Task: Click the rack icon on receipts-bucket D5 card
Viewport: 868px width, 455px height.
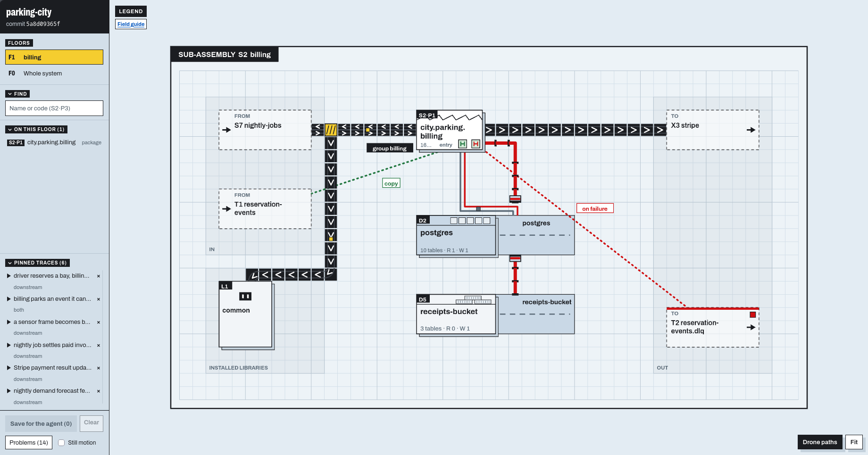Action: pyautogui.click(x=474, y=300)
